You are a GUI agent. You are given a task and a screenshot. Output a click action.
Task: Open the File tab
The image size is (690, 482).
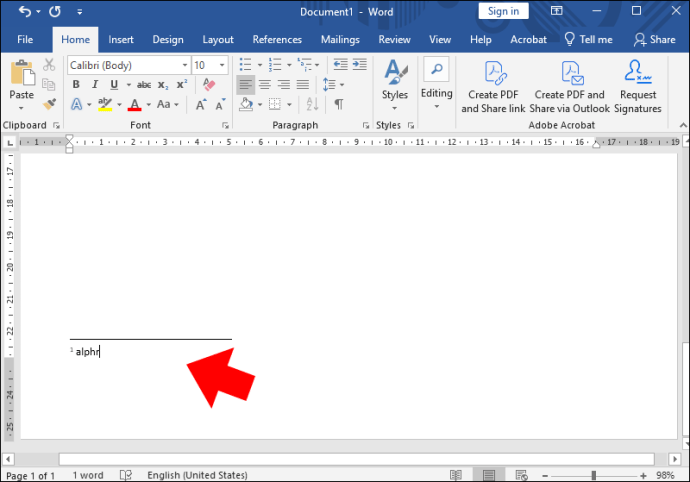[25, 40]
